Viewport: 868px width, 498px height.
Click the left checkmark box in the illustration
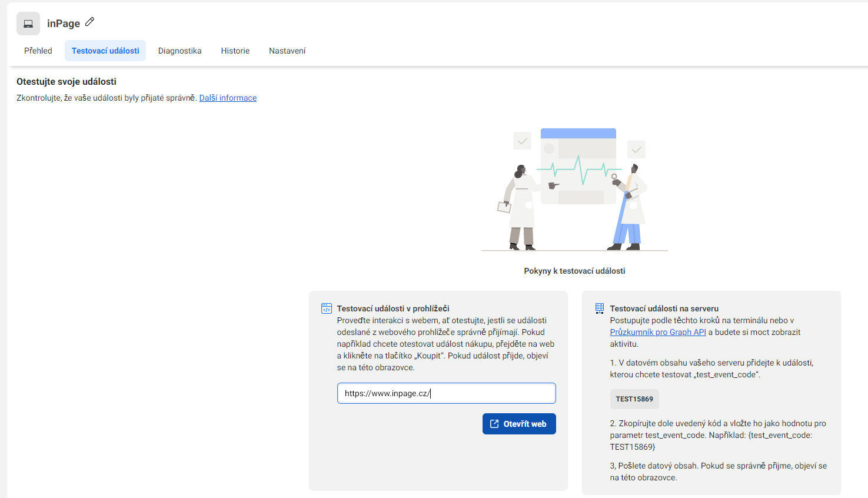point(522,141)
